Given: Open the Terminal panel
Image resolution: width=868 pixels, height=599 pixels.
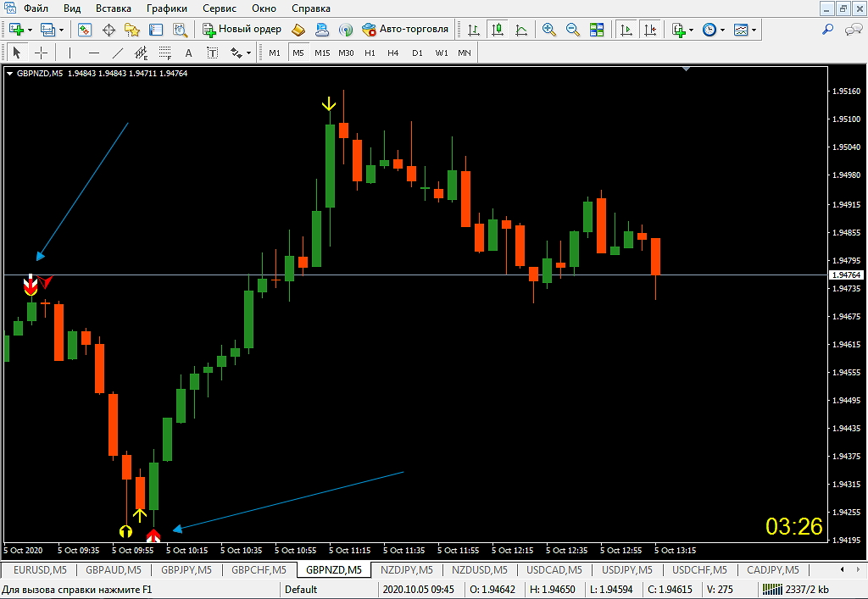Looking at the screenshot, I should [x=156, y=30].
